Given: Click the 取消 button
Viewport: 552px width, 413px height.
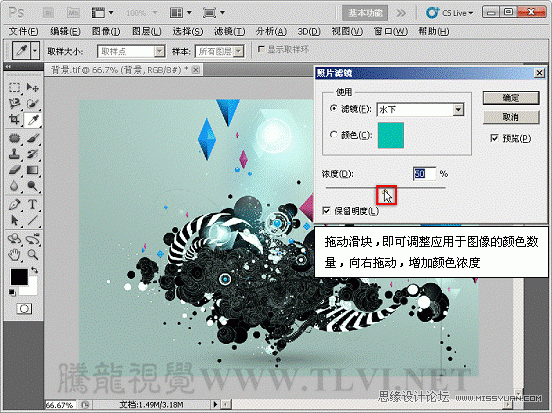Looking at the screenshot, I should 511,117.
